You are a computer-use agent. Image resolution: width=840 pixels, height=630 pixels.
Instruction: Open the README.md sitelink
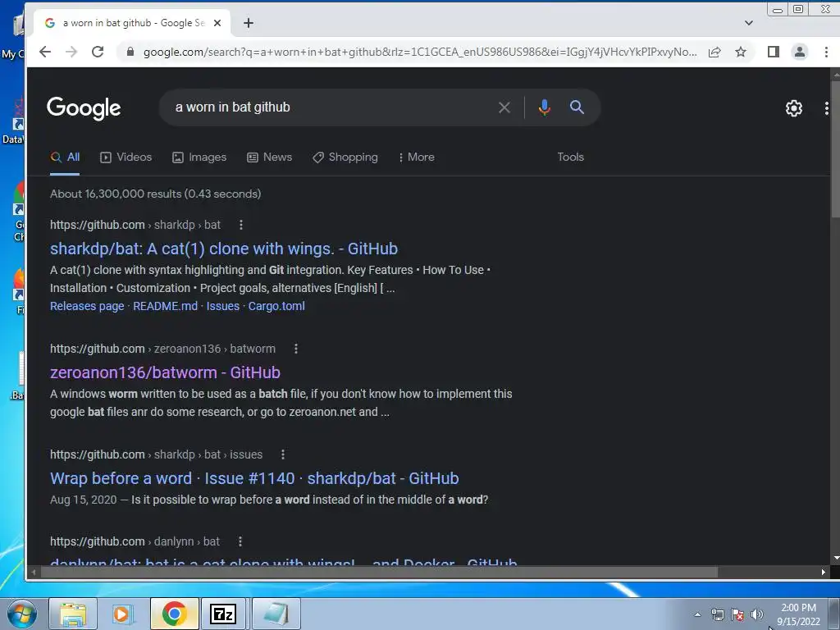tap(165, 306)
